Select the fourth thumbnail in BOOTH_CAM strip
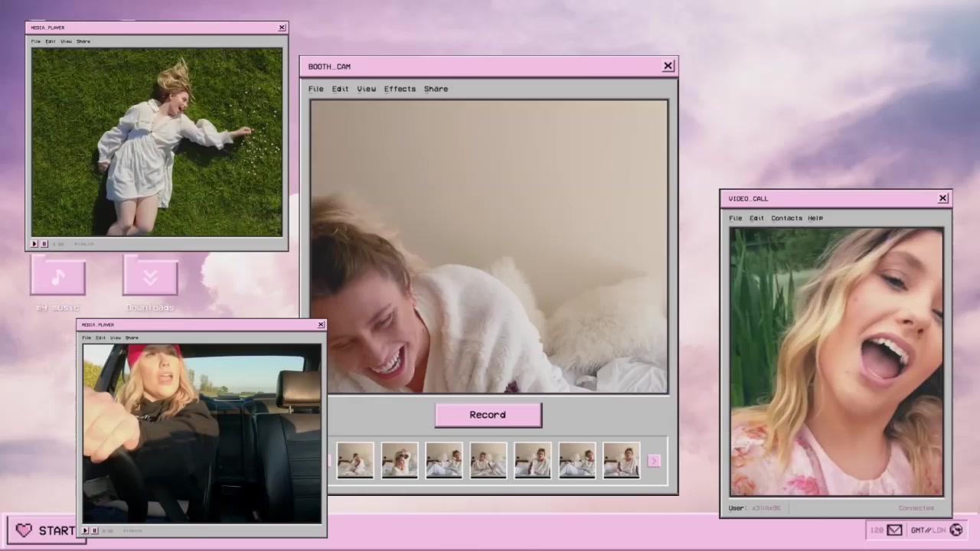The height and width of the screenshot is (551, 980). point(488,460)
